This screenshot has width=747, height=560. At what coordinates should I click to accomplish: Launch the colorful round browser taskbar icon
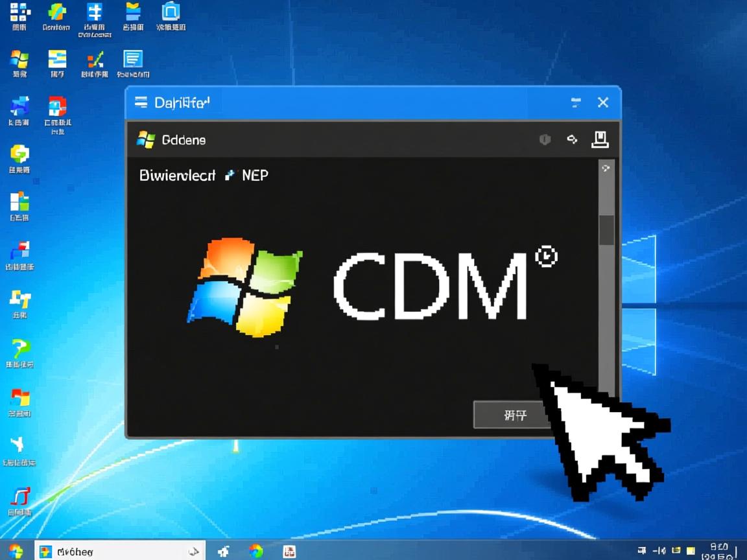256,552
